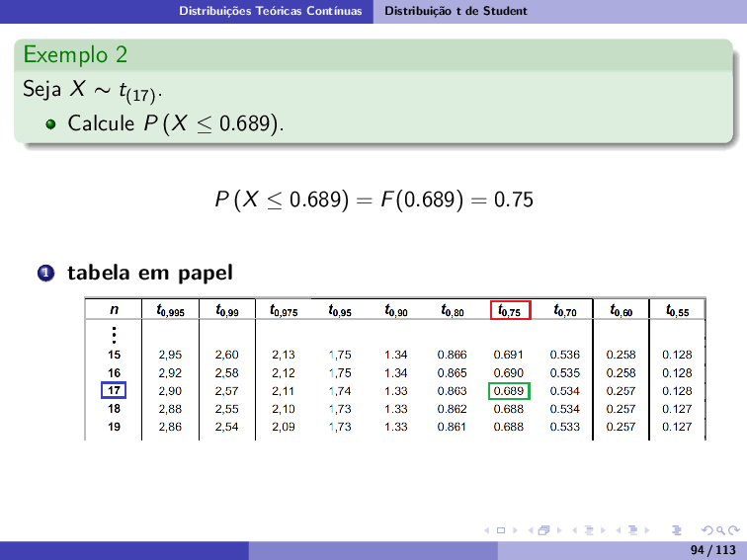Click value 0.691 in row 15
Image resolution: width=747 pixels, height=560 pixels.
point(508,355)
